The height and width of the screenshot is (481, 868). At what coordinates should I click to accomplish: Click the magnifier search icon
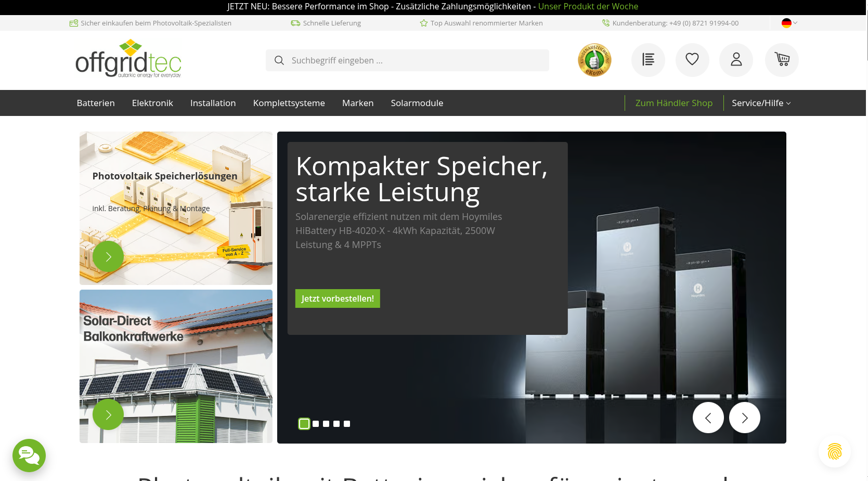(x=279, y=60)
